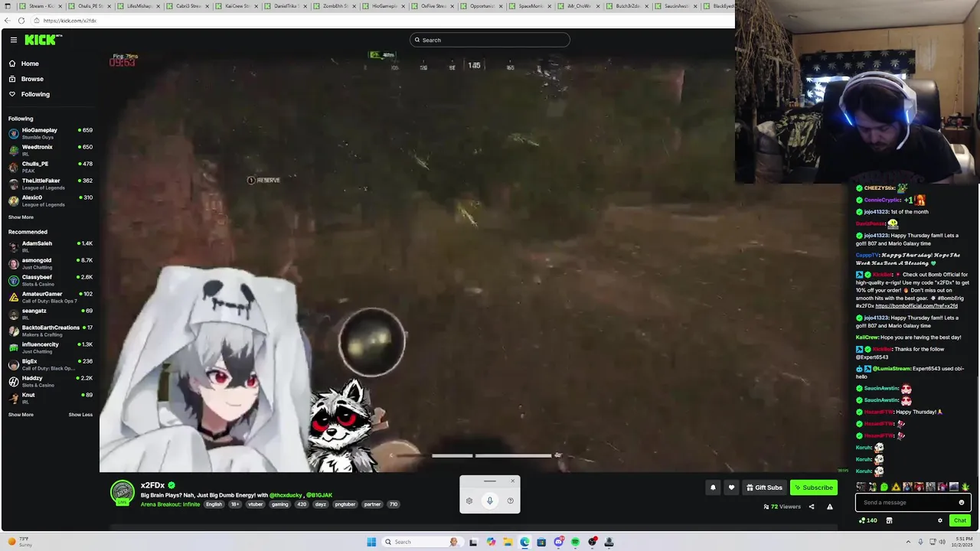Open AdamSaleh recommended channel

[x=50, y=246]
